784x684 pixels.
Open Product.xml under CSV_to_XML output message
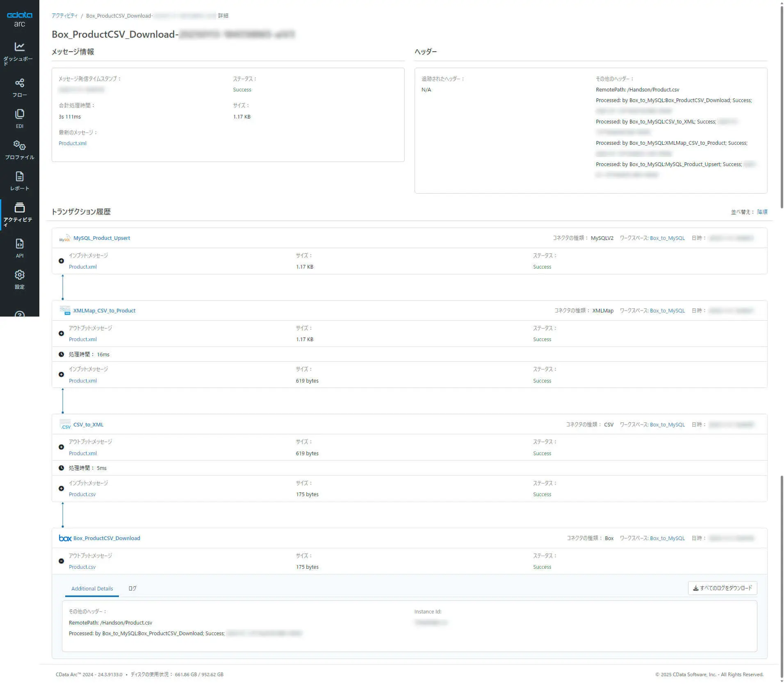click(x=83, y=454)
